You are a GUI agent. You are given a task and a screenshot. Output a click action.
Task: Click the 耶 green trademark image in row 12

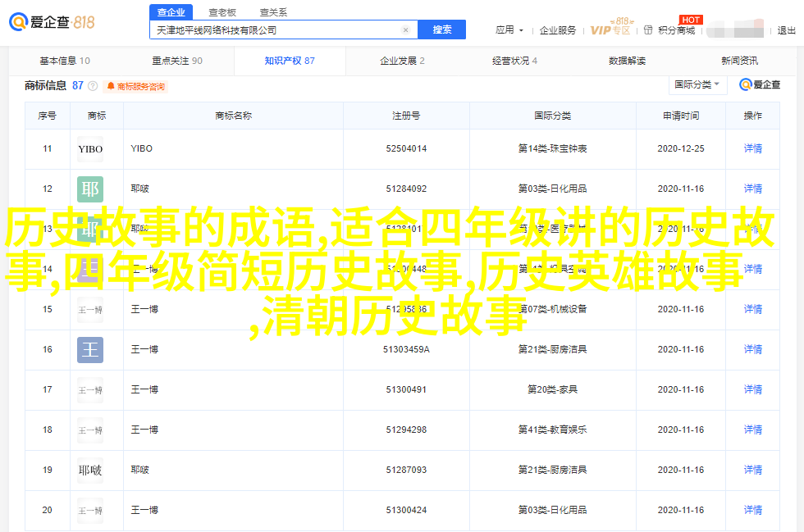[x=90, y=189]
